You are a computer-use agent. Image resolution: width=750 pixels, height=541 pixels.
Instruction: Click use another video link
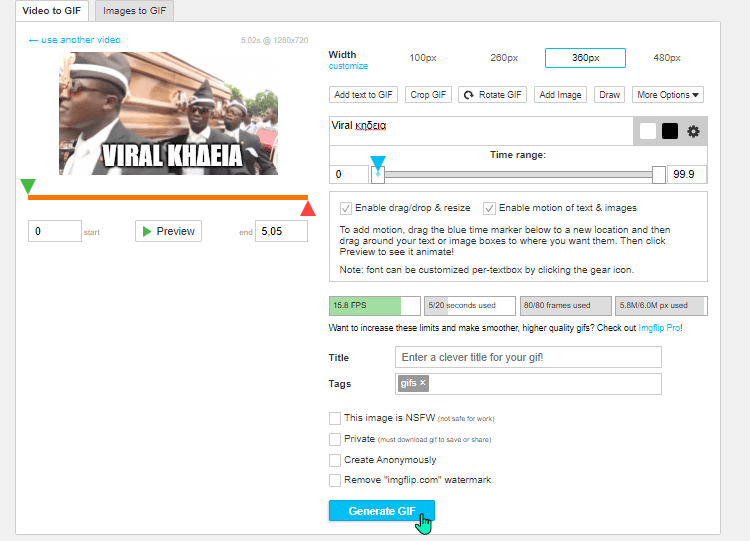(75, 40)
